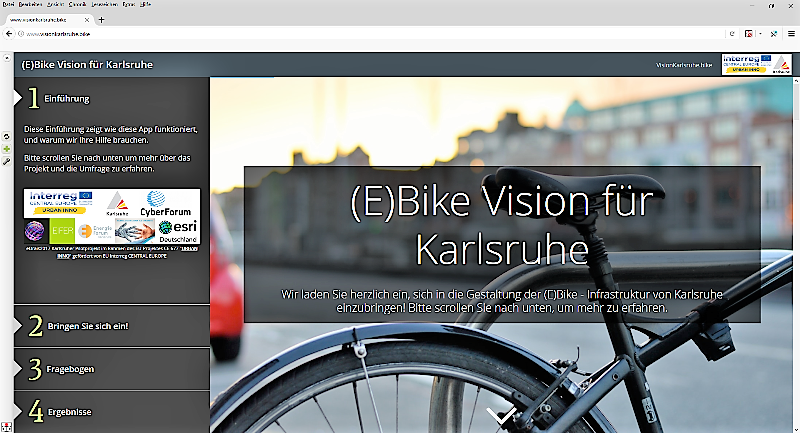Click the wrench icon in the left sidebar
This screenshot has width=800, height=433.
pyautogui.click(x=7, y=160)
